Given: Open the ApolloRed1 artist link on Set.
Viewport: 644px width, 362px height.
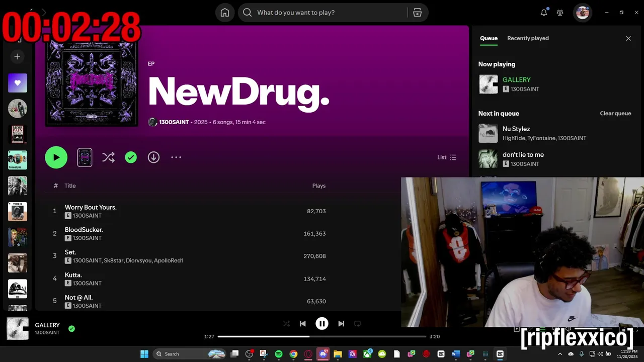Looking at the screenshot, I should pyautogui.click(x=168, y=260).
